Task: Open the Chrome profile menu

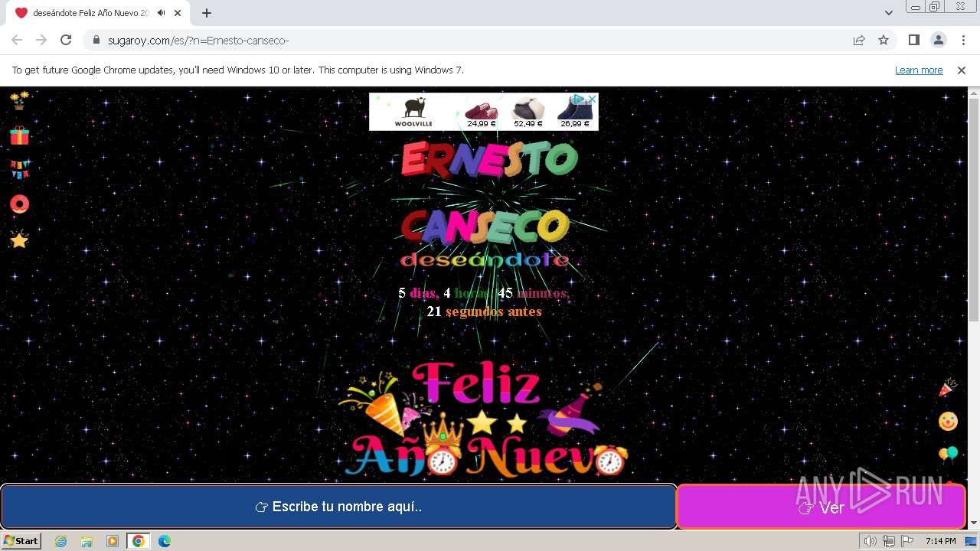Action: pyautogui.click(x=938, y=40)
